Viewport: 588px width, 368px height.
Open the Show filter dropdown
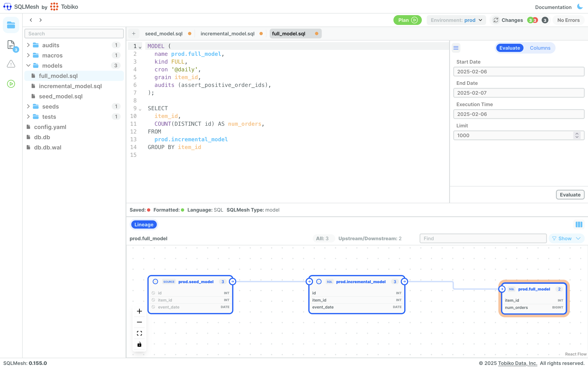[566, 239]
